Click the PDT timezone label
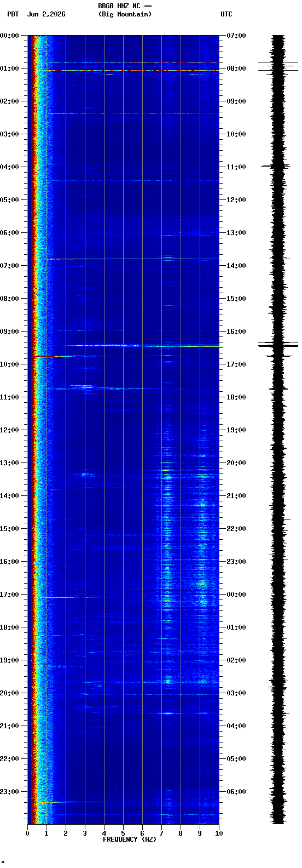The image size is (302, 868). coord(13,14)
